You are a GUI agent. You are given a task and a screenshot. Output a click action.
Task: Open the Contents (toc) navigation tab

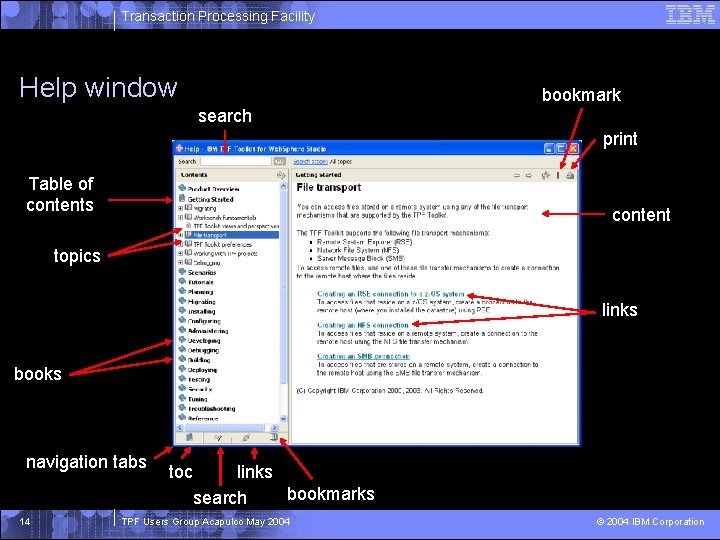pos(189,438)
